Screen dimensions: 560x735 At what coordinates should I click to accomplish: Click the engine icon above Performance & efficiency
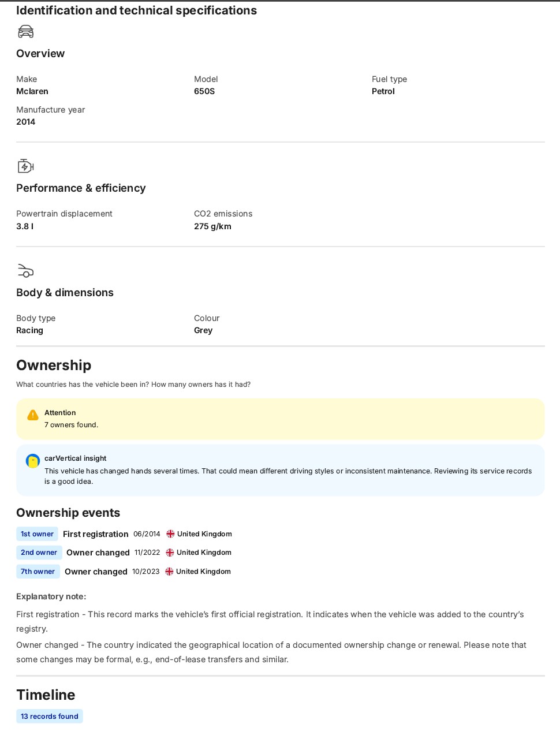(x=26, y=166)
